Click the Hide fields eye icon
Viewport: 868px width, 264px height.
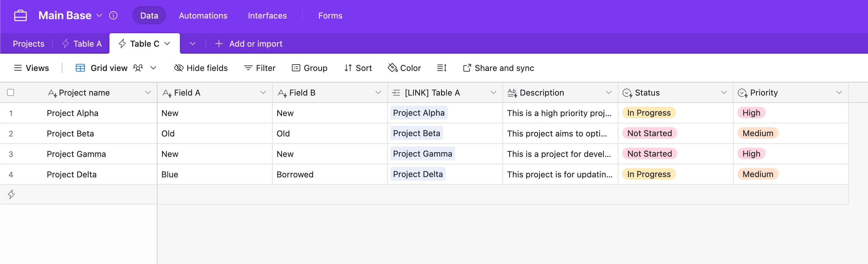[179, 68]
